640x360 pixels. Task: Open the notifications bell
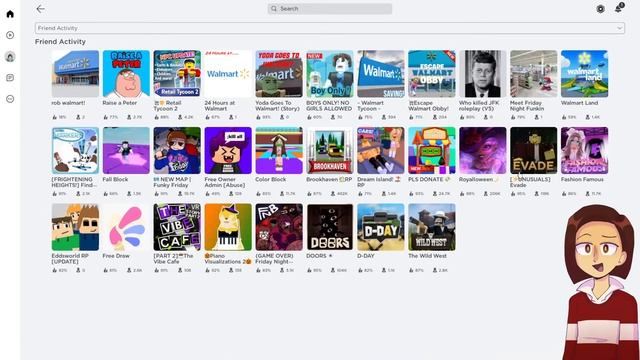click(619, 8)
